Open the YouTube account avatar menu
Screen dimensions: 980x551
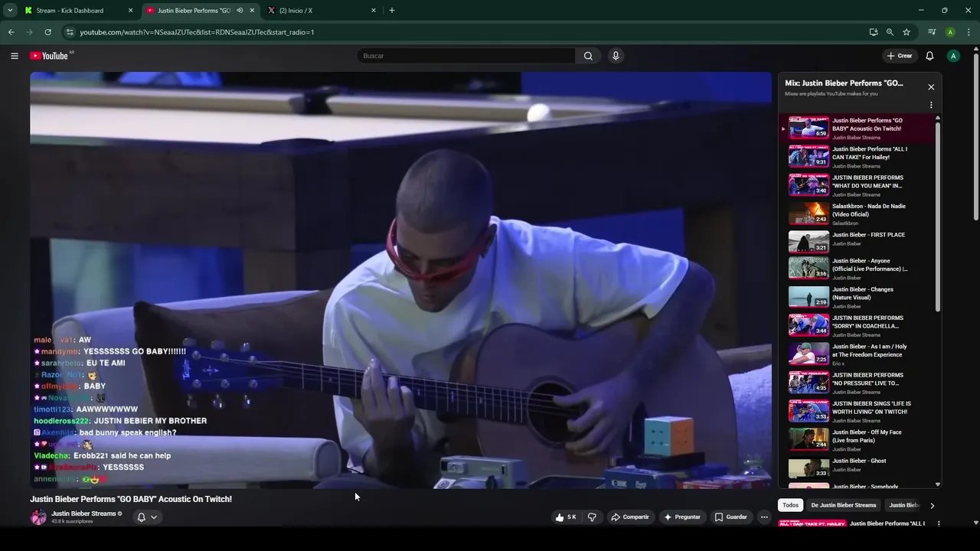tap(953, 56)
